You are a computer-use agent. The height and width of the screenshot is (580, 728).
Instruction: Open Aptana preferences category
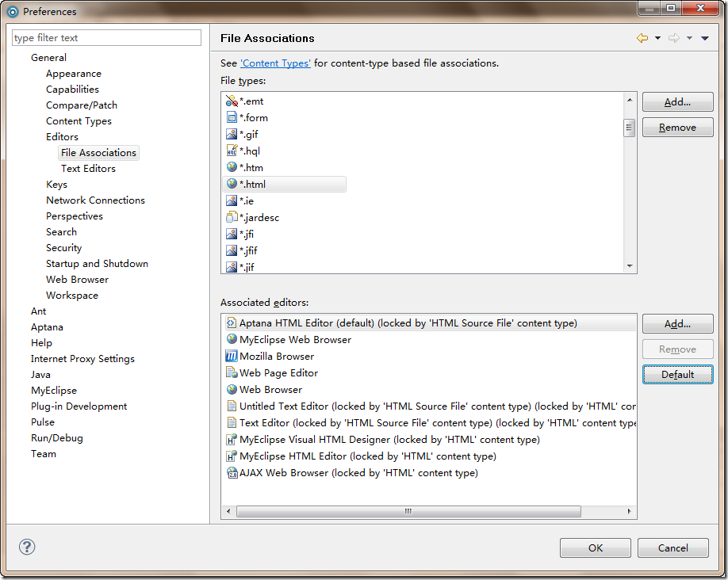[47, 326]
